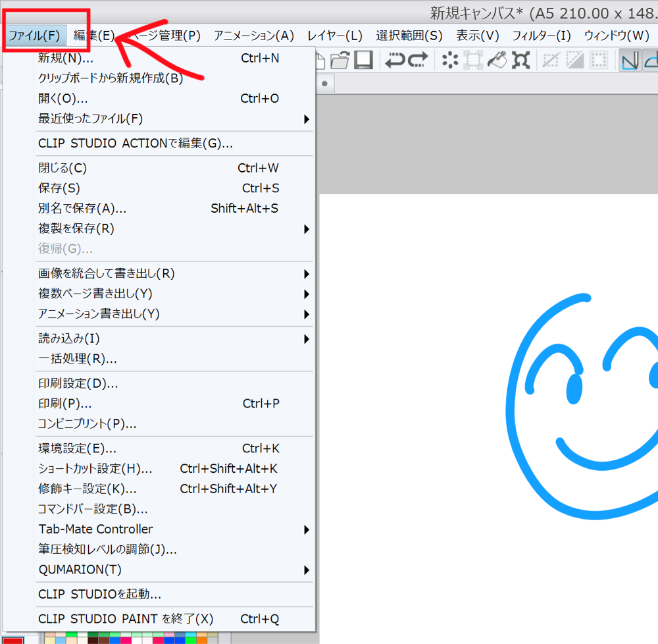
Task: Choose CLIP STUDIO PAINT を終了(X)
Action: pyautogui.click(x=175, y=619)
